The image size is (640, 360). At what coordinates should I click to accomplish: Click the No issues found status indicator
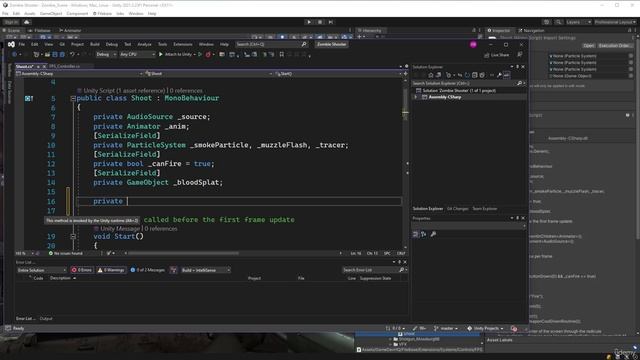(65, 253)
